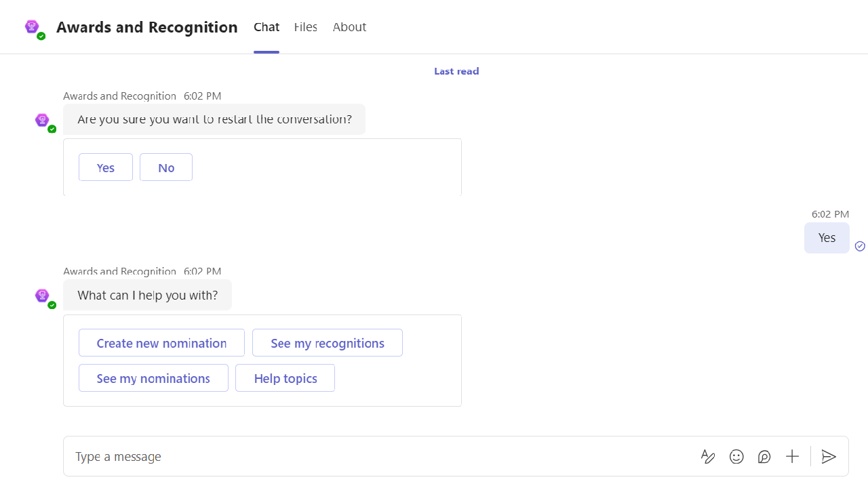Screen dimensions: 868x488
Task: Open Help topics
Action: [x=285, y=378]
